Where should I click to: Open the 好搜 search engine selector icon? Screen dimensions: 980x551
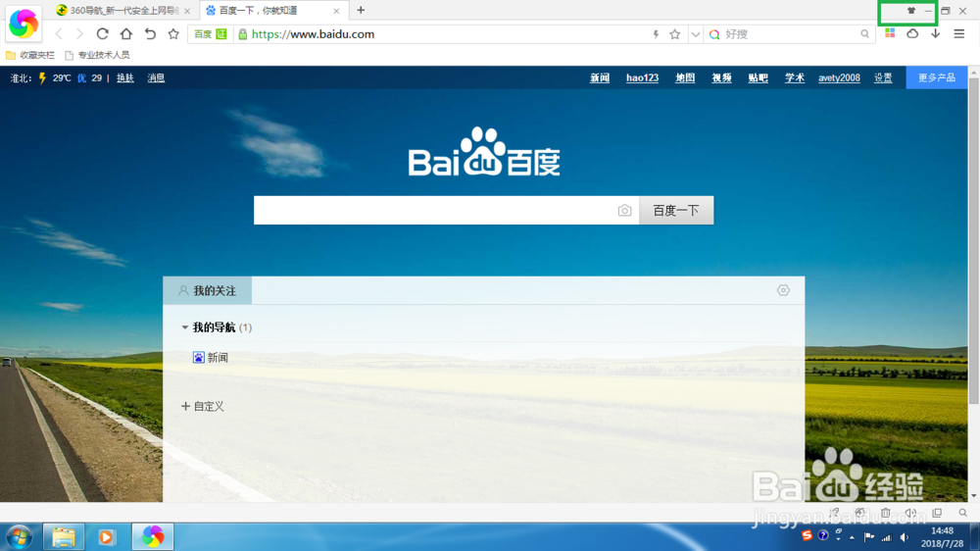point(714,34)
